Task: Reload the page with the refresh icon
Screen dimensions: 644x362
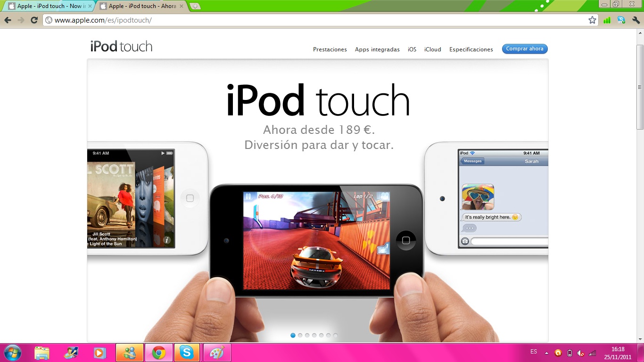Action: [x=34, y=20]
